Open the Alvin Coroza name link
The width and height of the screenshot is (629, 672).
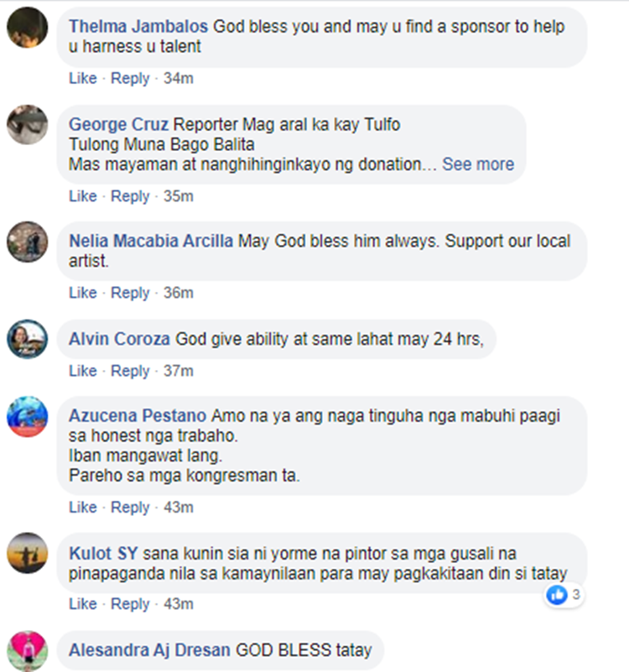(x=120, y=339)
